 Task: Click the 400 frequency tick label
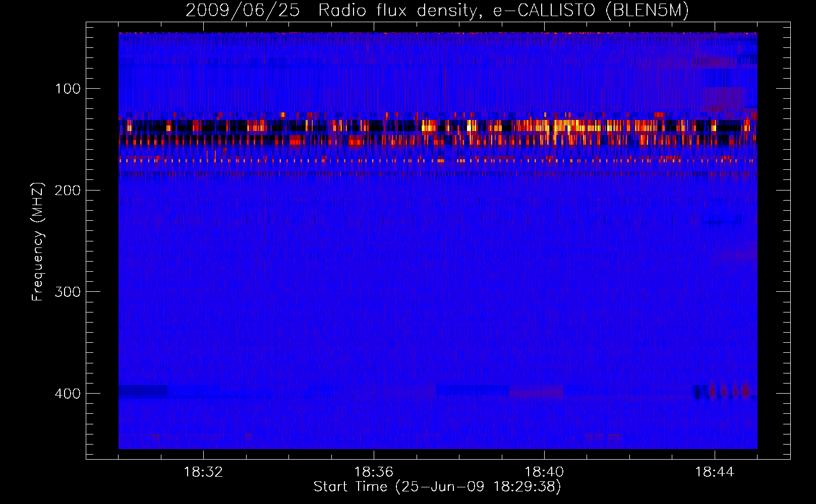pos(68,394)
